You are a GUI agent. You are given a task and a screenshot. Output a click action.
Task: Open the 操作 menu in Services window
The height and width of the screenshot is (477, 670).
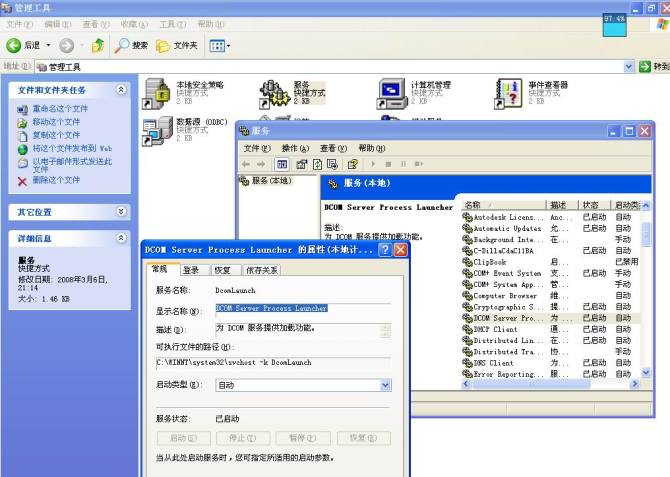click(295, 148)
